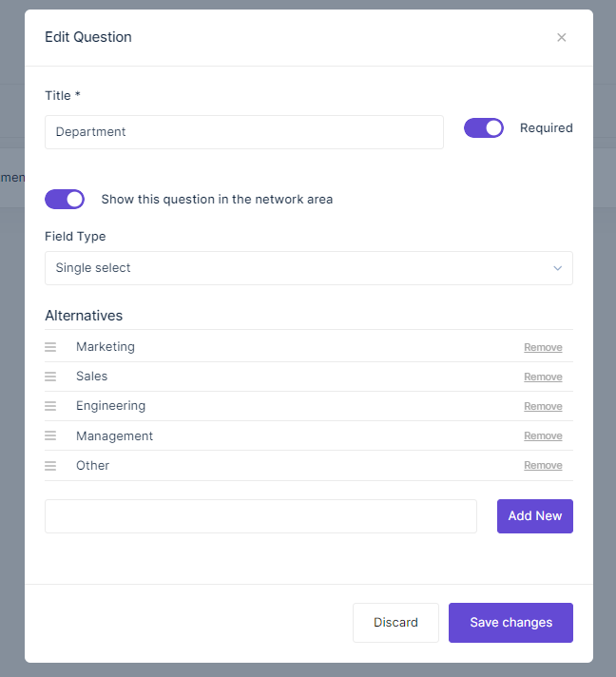The height and width of the screenshot is (677, 616).
Task: Click the drag handle icon beside Marketing
Action: click(x=50, y=347)
